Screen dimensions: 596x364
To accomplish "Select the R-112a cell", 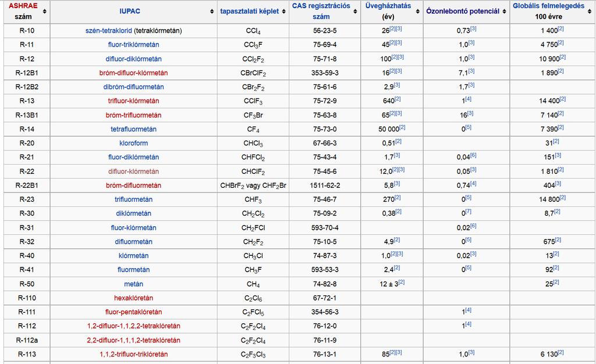I will tap(27, 340).
